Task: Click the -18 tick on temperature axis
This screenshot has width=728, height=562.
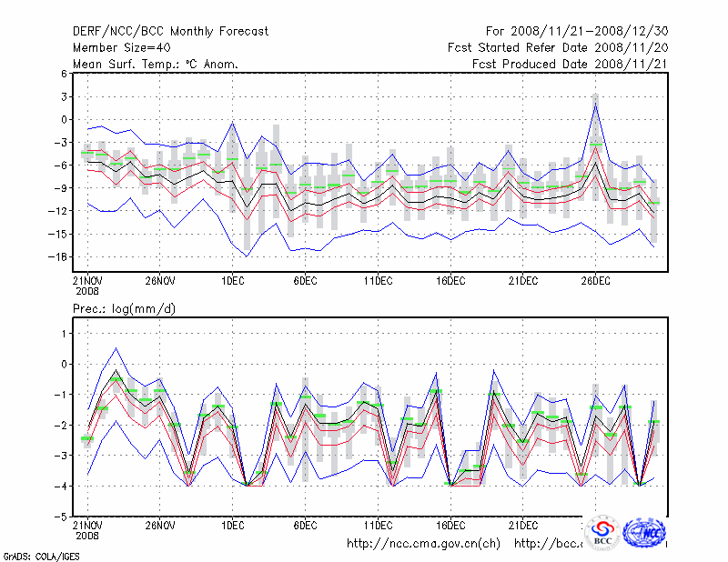Action: [60, 257]
